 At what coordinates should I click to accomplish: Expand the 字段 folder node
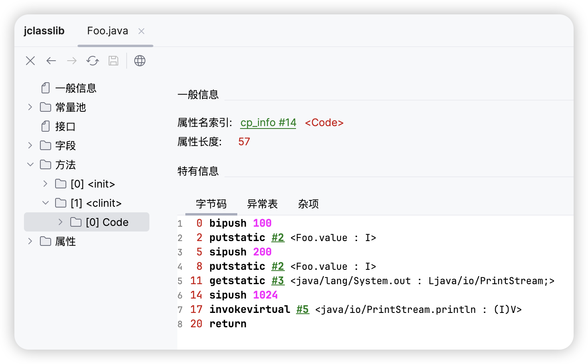click(x=30, y=145)
